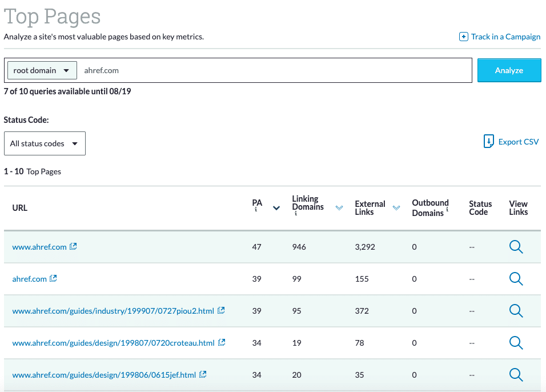
Task: Sort table by PA arrow
Action: [276, 208]
